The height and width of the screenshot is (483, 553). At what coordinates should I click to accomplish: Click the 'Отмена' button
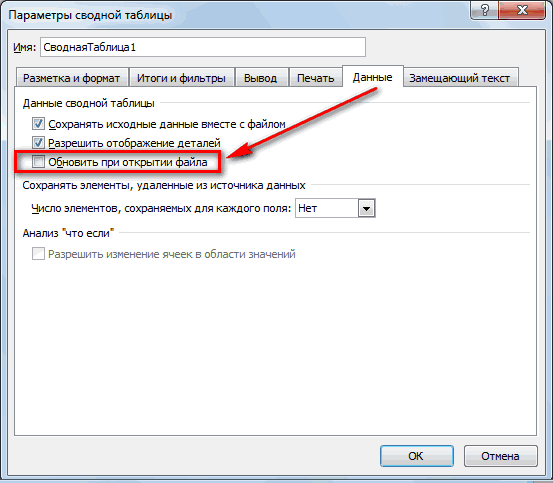pyautogui.click(x=500, y=456)
